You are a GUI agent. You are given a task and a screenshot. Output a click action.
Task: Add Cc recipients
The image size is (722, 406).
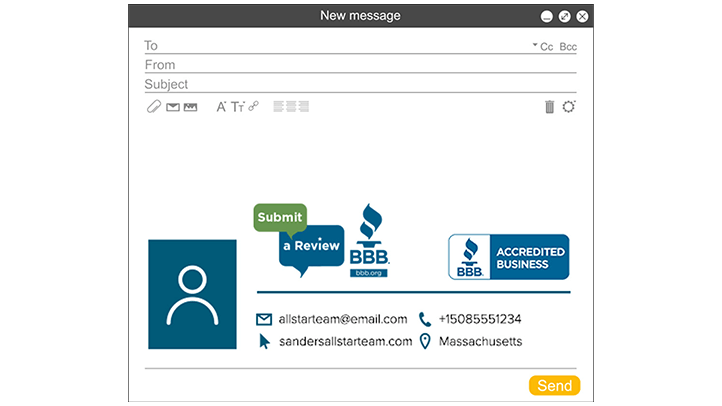point(547,46)
